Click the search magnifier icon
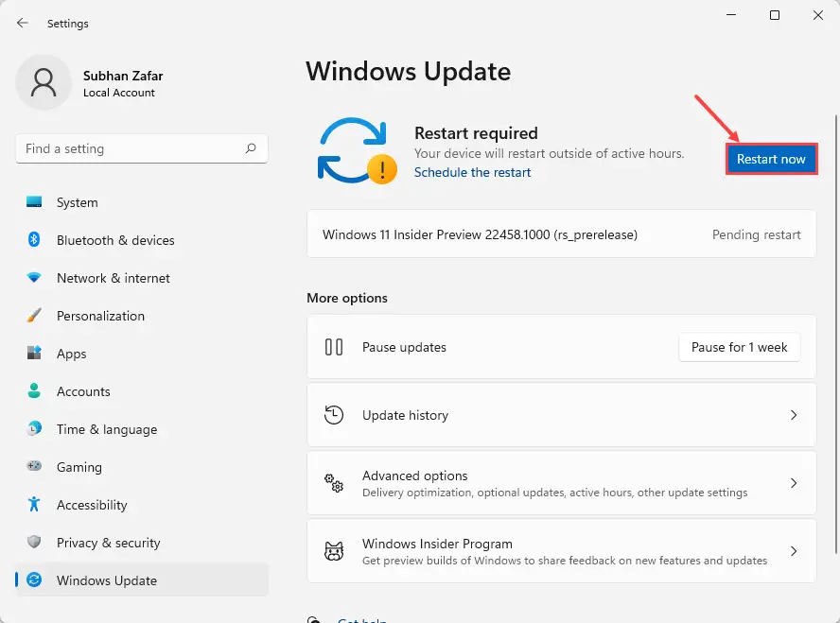840x623 pixels. click(x=251, y=148)
